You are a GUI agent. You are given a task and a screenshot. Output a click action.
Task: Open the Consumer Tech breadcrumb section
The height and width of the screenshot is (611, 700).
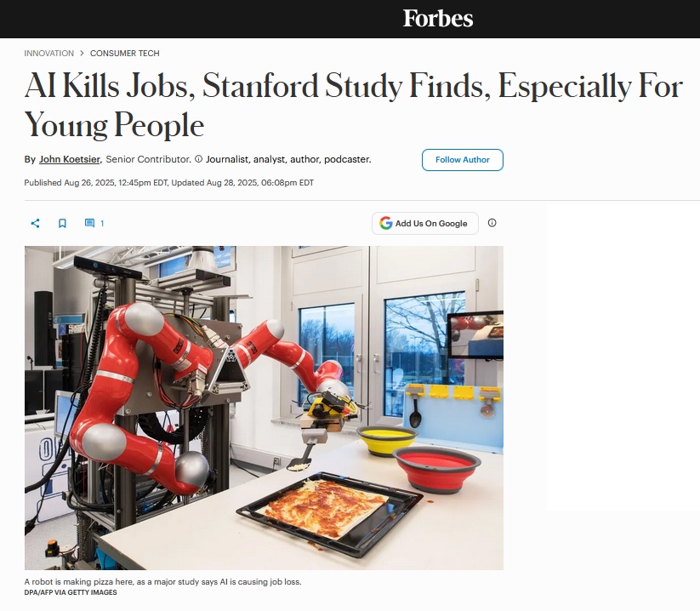pos(125,54)
